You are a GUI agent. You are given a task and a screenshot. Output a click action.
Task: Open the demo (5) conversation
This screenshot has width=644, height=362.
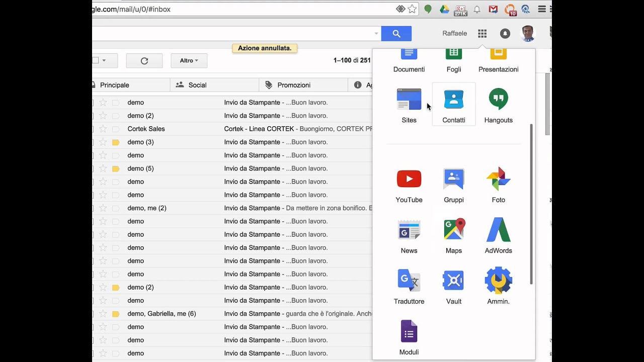pyautogui.click(x=232, y=168)
